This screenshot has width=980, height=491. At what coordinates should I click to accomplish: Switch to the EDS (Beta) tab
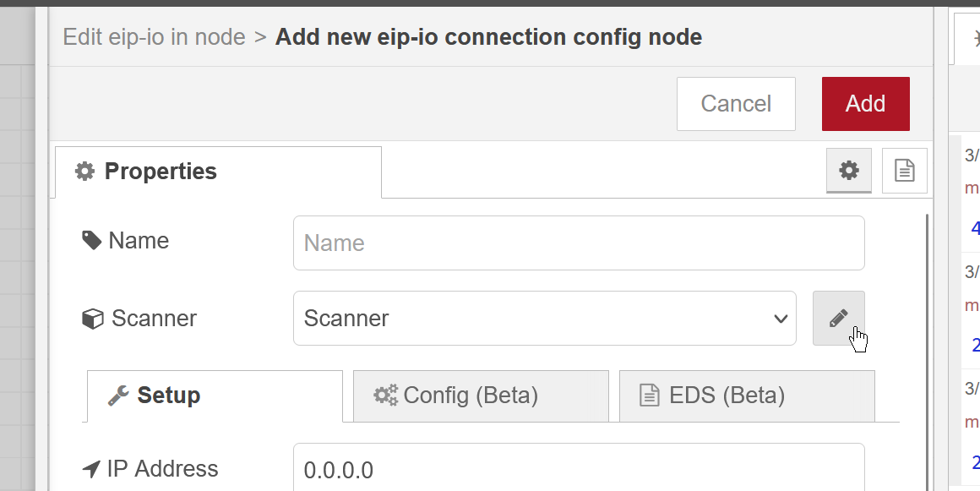747,396
